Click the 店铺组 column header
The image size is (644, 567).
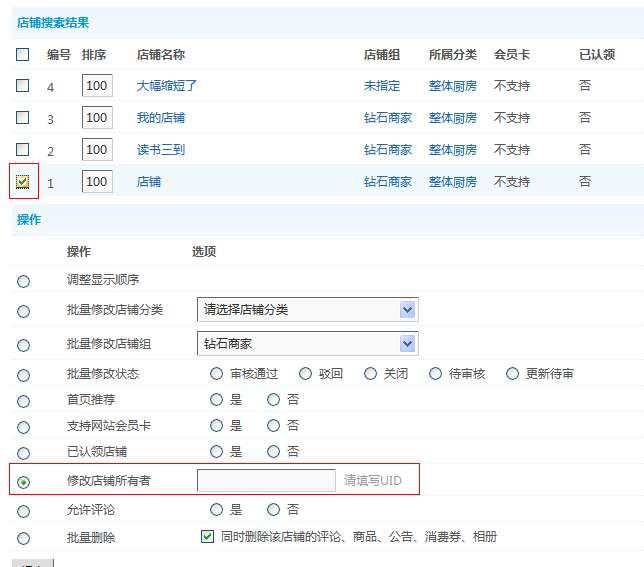tap(382, 55)
